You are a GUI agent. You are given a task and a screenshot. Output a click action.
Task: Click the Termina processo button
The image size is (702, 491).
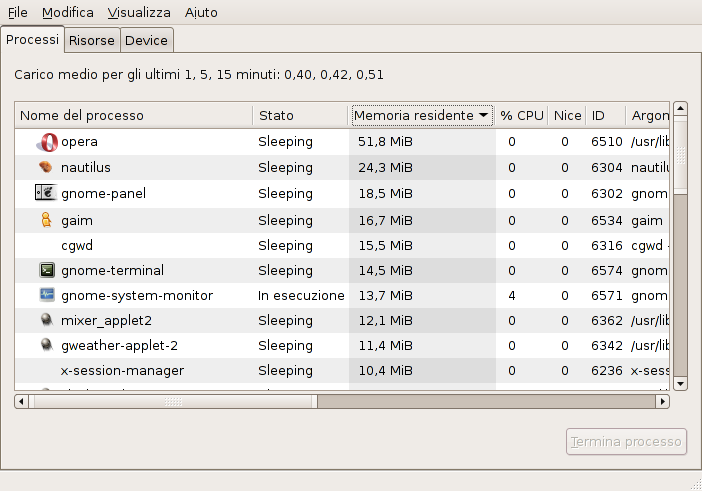tap(626, 442)
